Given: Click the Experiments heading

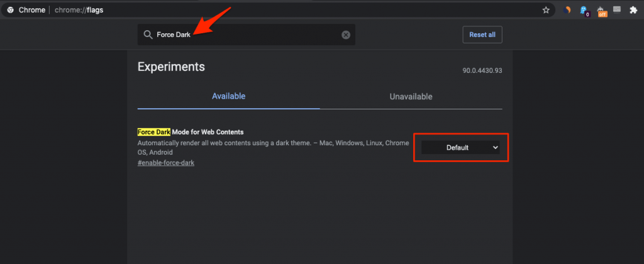Looking at the screenshot, I should pos(171,67).
